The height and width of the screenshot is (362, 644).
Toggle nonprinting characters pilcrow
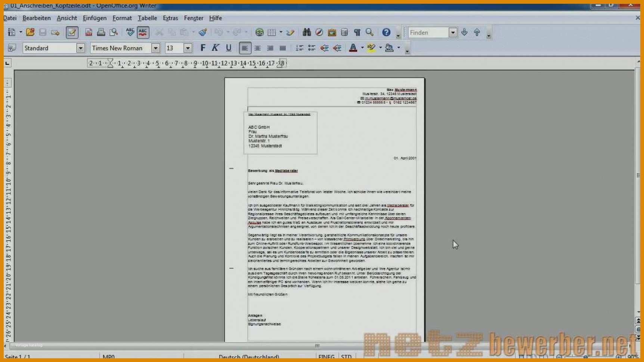[357, 32]
